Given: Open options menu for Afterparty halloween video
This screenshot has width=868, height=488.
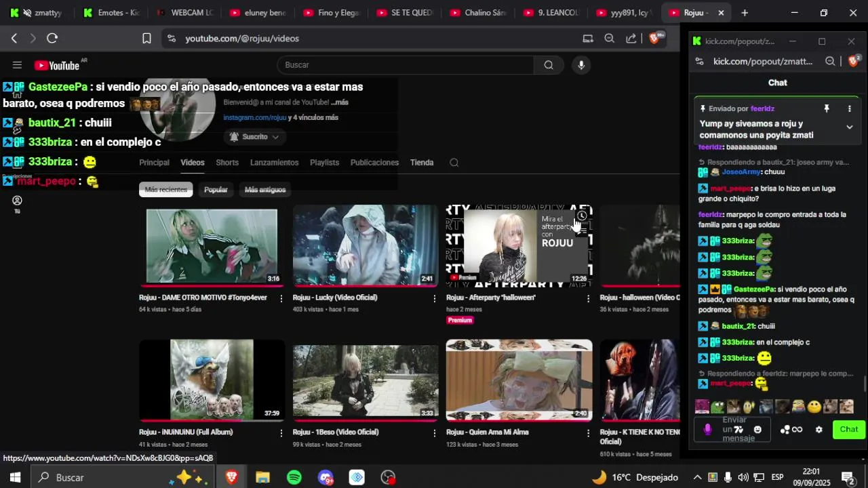Looking at the screenshot, I should point(588,298).
